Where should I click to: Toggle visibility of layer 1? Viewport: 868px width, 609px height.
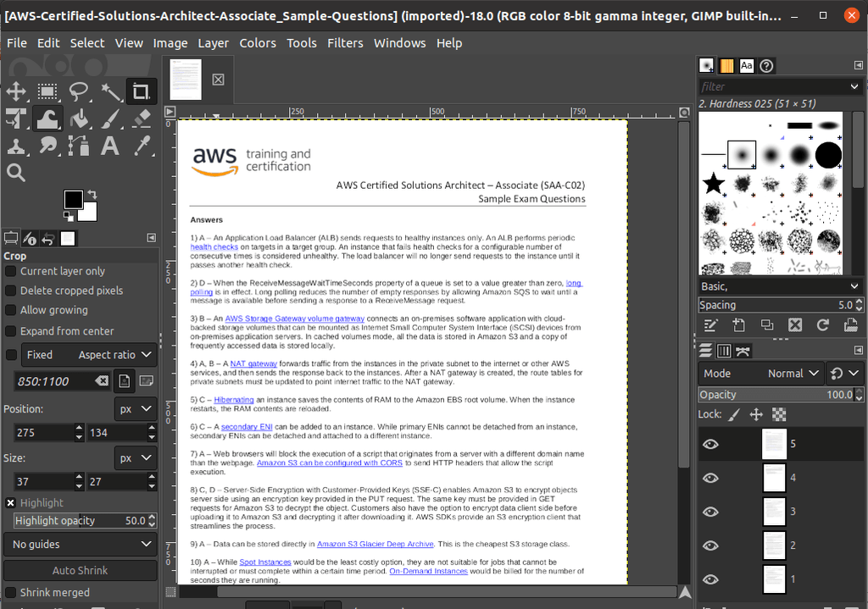point(711,579)
